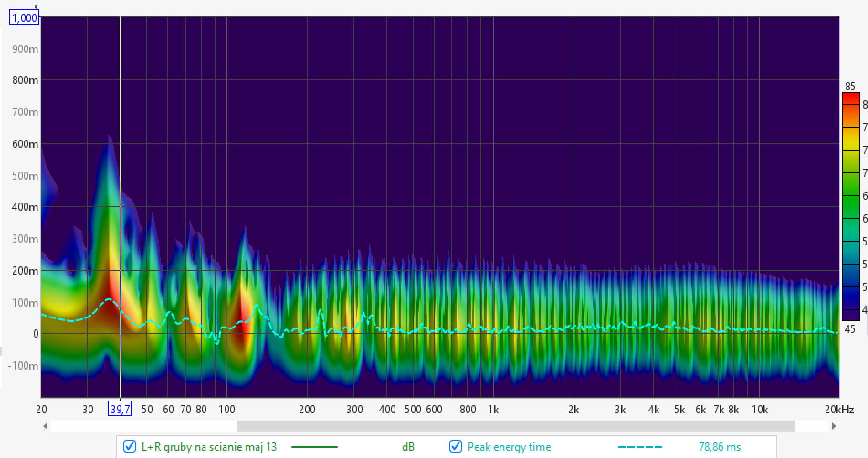Click the 'dB' unit label in legend
The image size is (868, 458).
pyautogui.click(x=408, y=447)
